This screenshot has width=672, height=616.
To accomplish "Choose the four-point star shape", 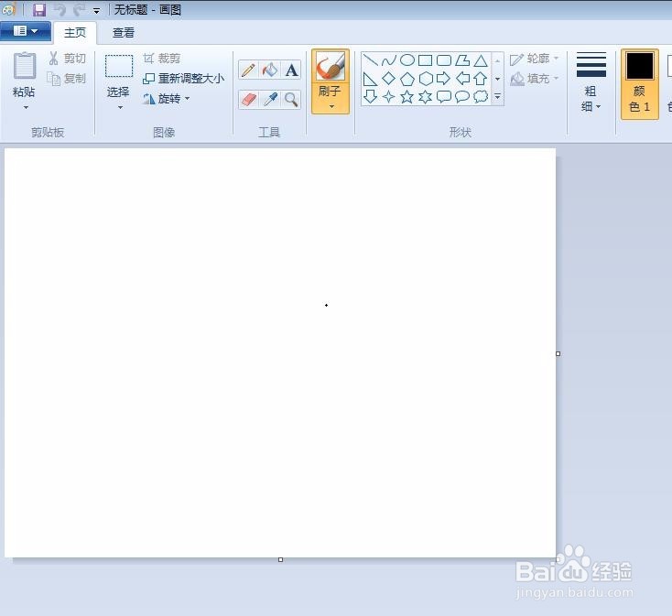I will tap(388, 97).
